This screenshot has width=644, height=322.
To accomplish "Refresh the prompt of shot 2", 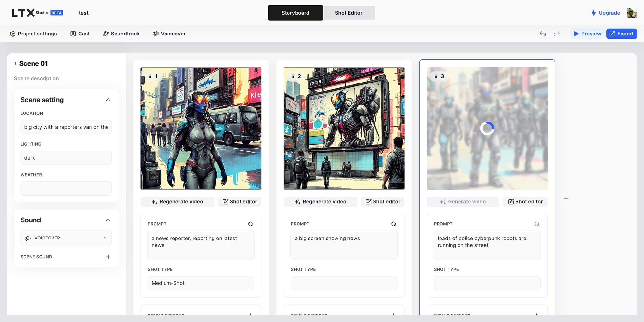I will pos(393,224).
